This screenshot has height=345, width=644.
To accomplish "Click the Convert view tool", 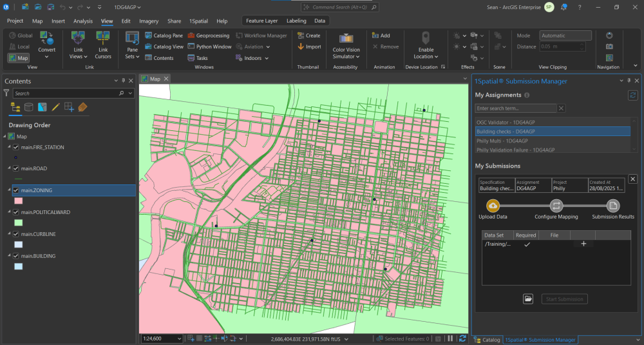I will 47,45.
